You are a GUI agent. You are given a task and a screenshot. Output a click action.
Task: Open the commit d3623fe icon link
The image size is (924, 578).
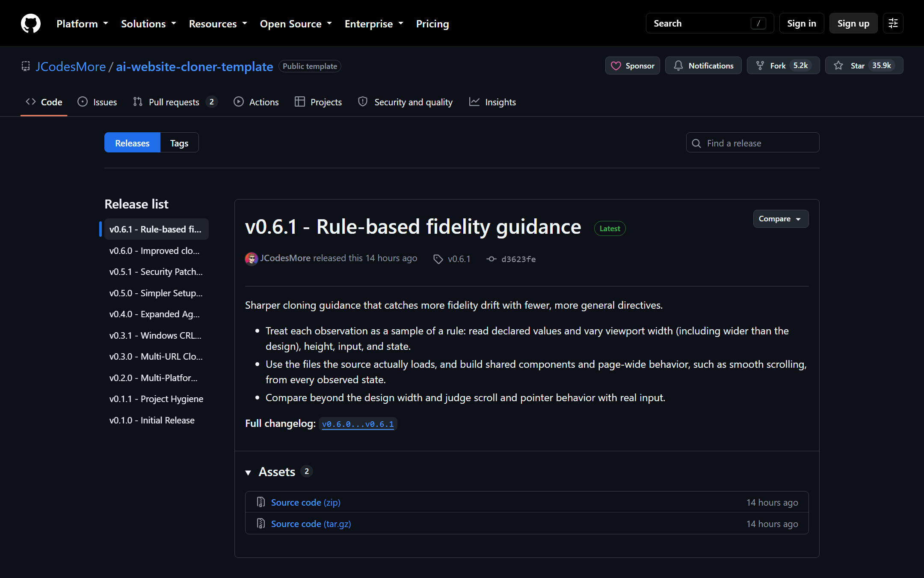click(x=491, y=259)
